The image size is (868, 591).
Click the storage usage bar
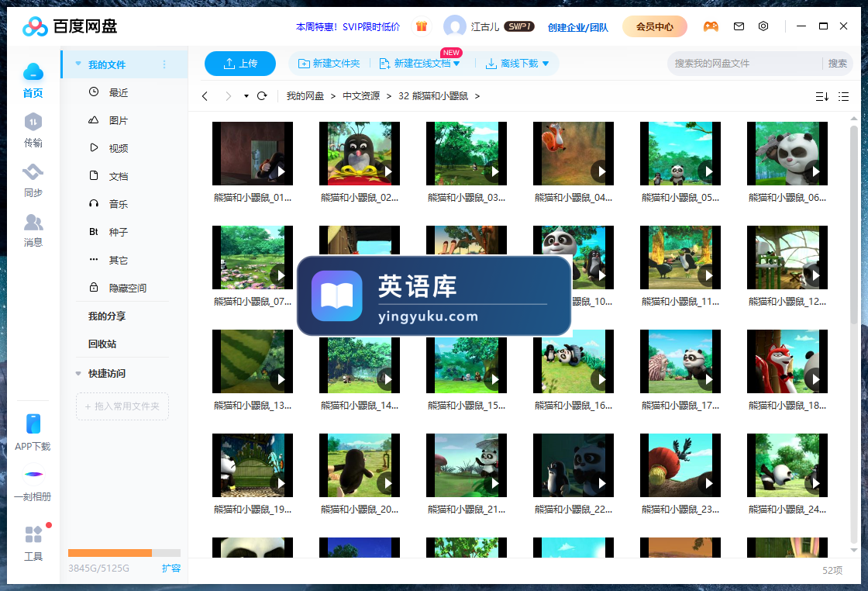tap(124, 553)
